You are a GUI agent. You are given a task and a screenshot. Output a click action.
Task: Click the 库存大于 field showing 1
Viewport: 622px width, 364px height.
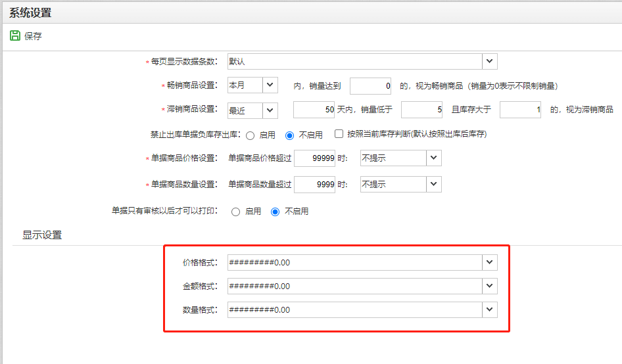[x=521, y=110]
